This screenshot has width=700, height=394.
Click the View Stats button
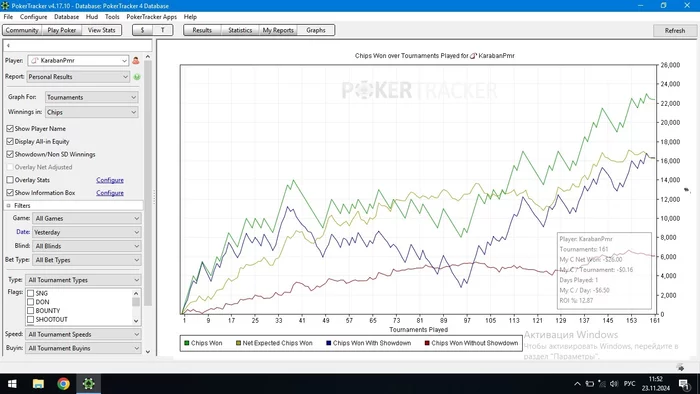coord(101,30)
